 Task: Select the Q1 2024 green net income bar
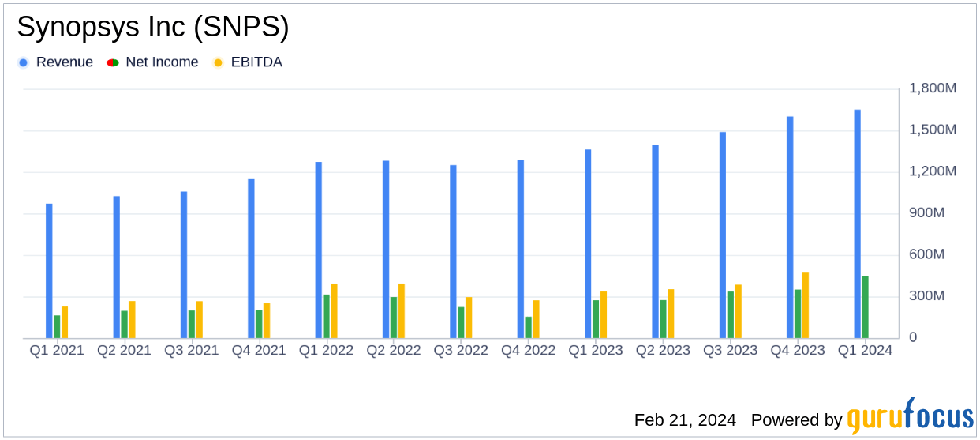865,306
